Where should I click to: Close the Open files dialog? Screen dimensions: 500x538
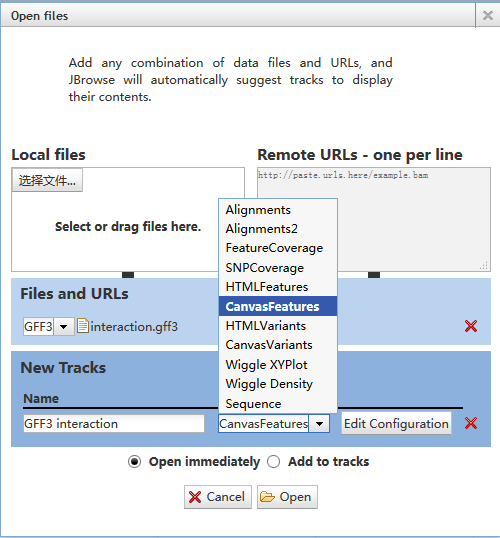pos(488,15)
